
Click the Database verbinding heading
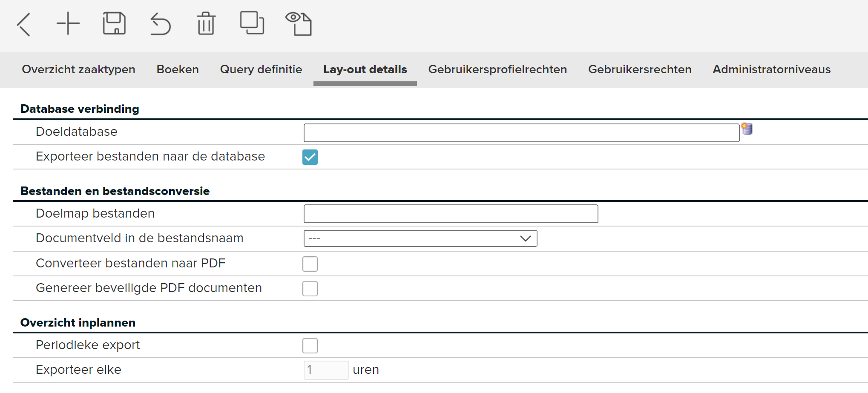pyautogui.click(x=80, y=109)
